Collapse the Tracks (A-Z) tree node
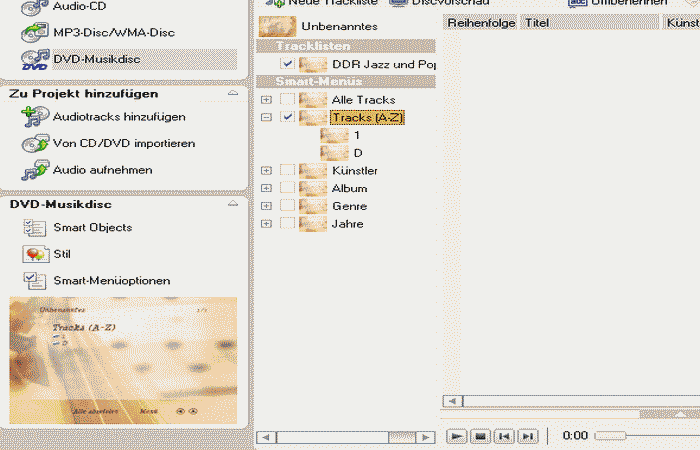Screen dimensions: 700x450 (x=266, y=118)
